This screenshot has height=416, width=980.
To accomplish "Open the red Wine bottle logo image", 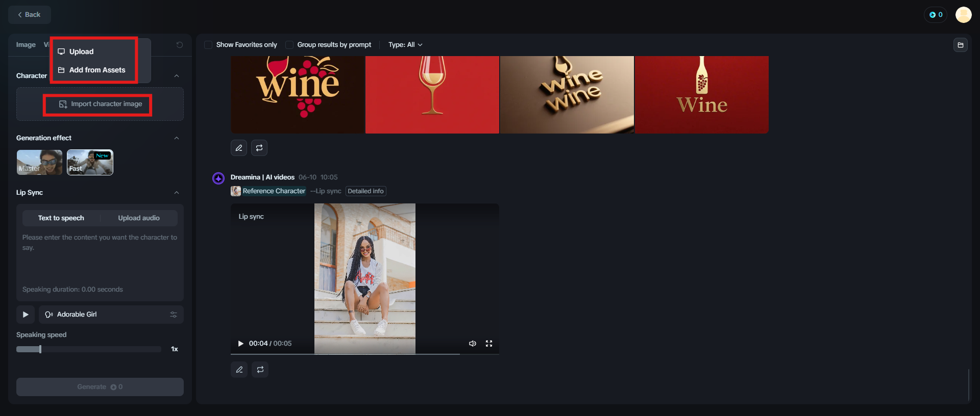I will pyautogui.click(x=702, y=95).
